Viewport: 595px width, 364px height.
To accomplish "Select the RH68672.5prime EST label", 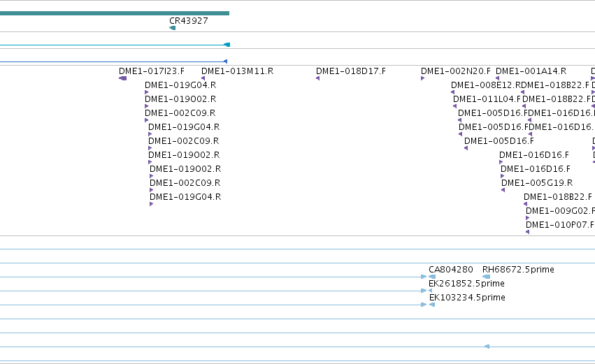I will point(518,270).
